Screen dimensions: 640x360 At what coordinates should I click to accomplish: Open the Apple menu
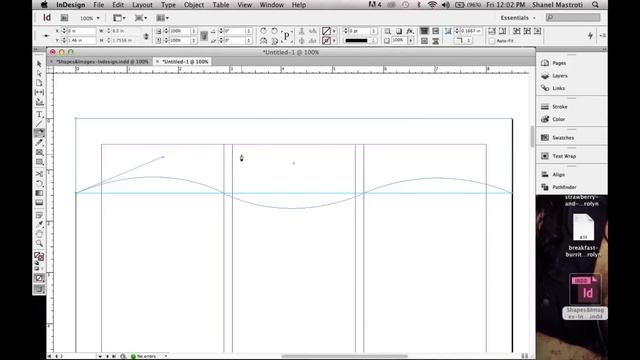tap(44, 5)
